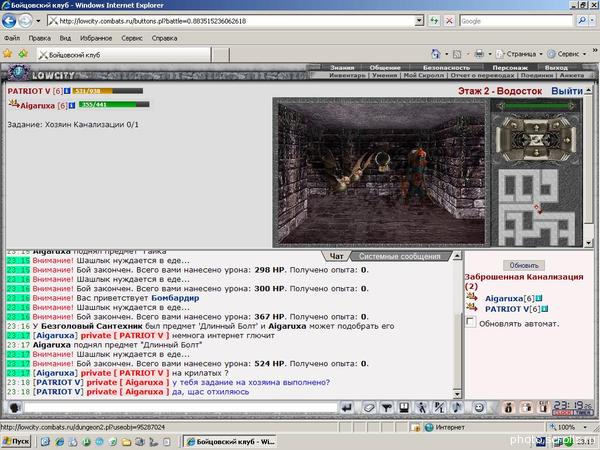The width and height of the screenshot is (600, 450).
Task: Attack the headless plumber monster in dungeon
Action: [x=416, y=175]
